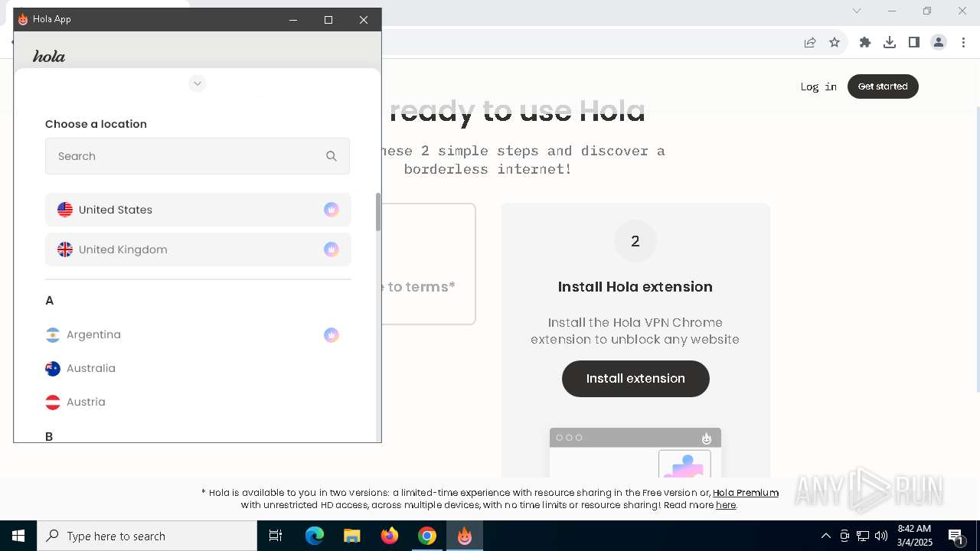980x551 pixels.
Task: Click premium crown icon next to United States
Action: 332,210
